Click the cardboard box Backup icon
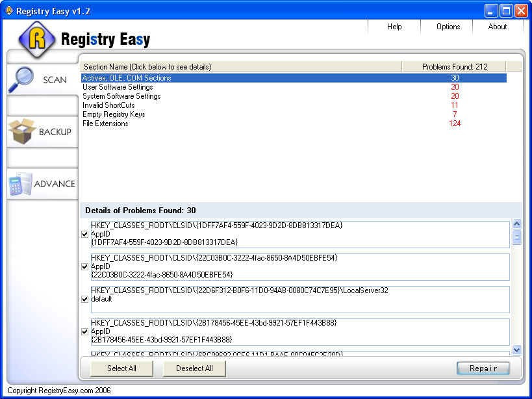This screenshot has height=399, width=532. pos(22,131)
